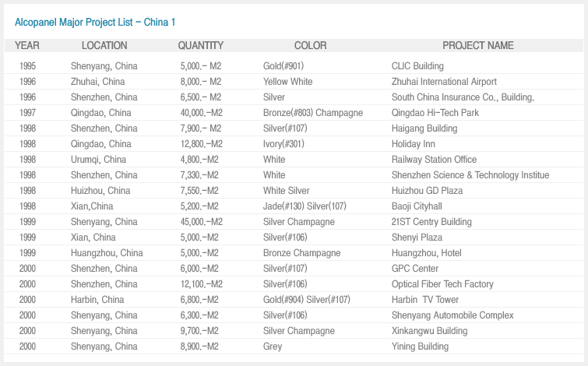Click Jade(#130) Silver(107) color cell

(305, 206)
